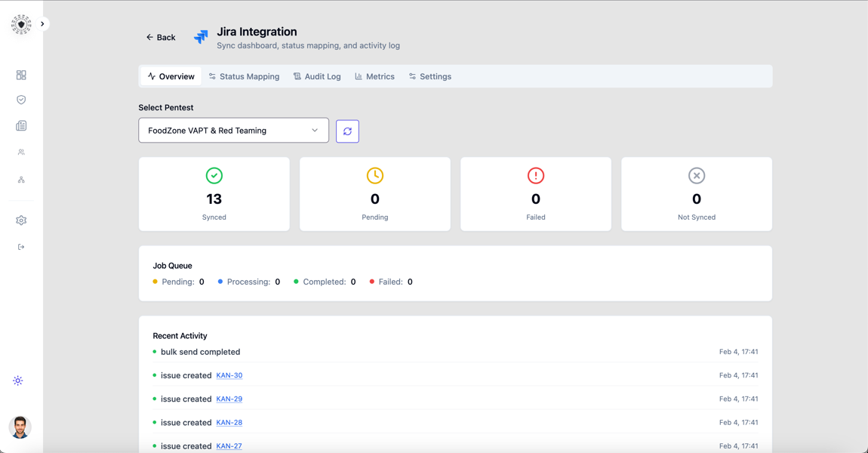Toggle the light/dark theme sun icon
Image resolution: width=868 pixels, height=453 pixels.
coord(18,381)
